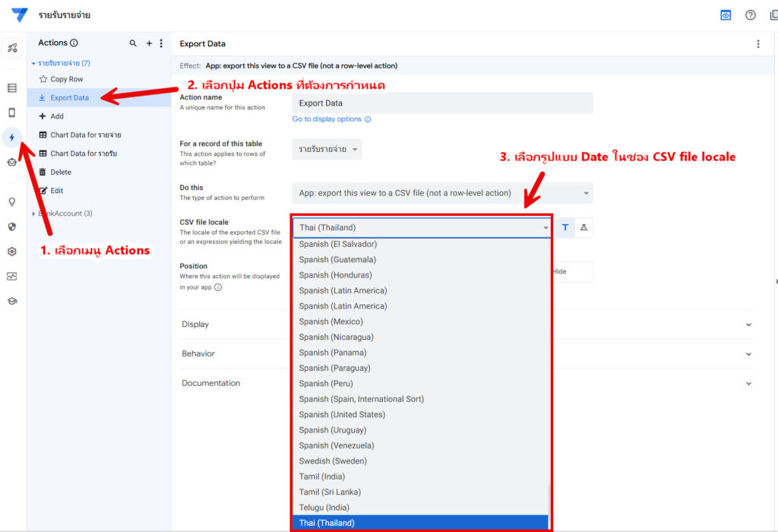
Task: Choose Spanish (Spain, International Sort) locale
Action: (x=419, y=399)
